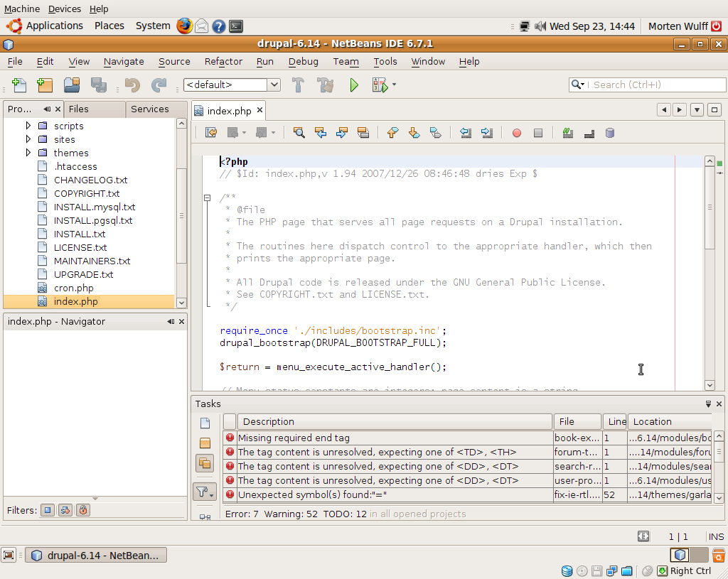Click the Shift Line Right icon
Screen dimensions: 728x579
[x=487, y=133]
